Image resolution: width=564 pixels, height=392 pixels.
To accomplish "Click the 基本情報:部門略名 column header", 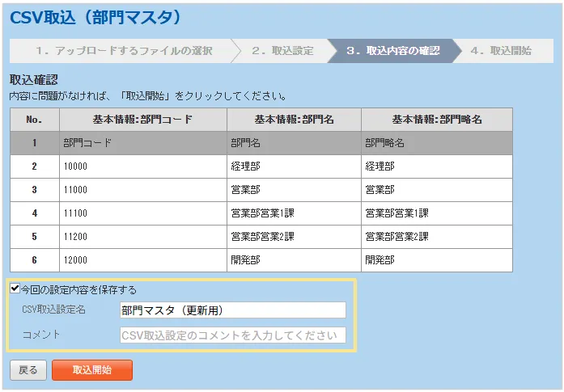I will [436, 120].
